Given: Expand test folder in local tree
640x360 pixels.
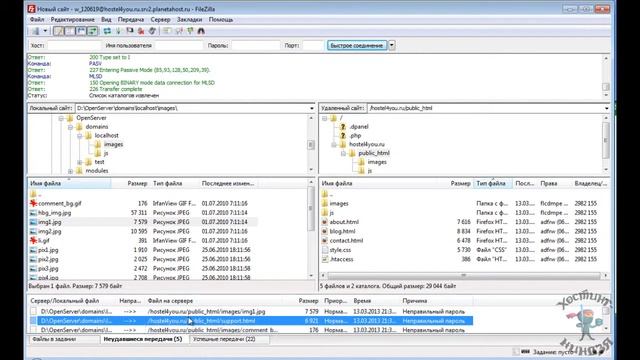Looking at the screenshot, I should click(80, 162).
